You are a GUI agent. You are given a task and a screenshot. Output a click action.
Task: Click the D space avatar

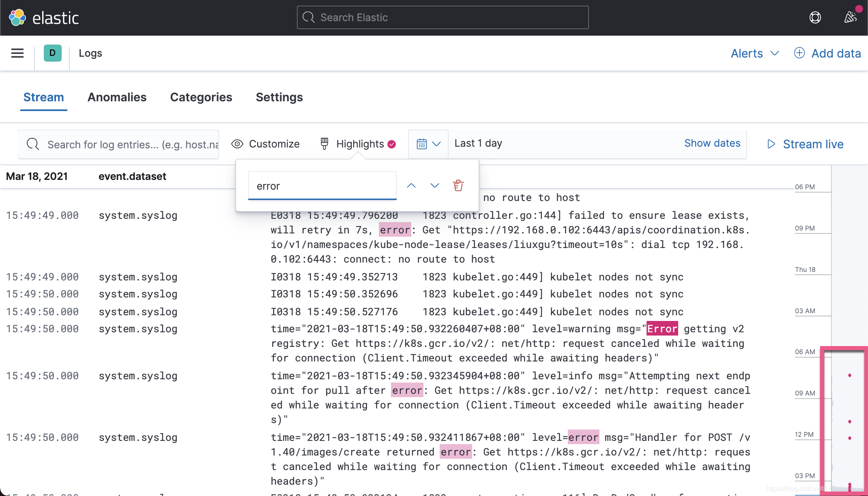(x=52, y=53)
